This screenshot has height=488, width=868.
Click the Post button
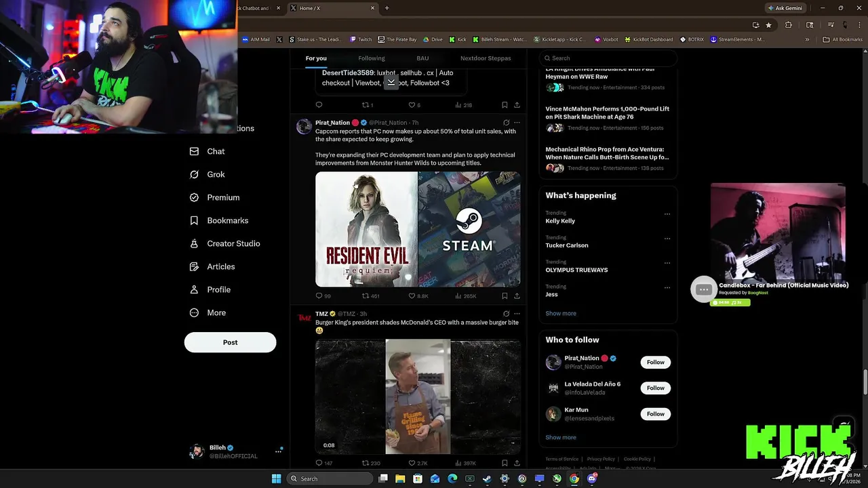230,342
